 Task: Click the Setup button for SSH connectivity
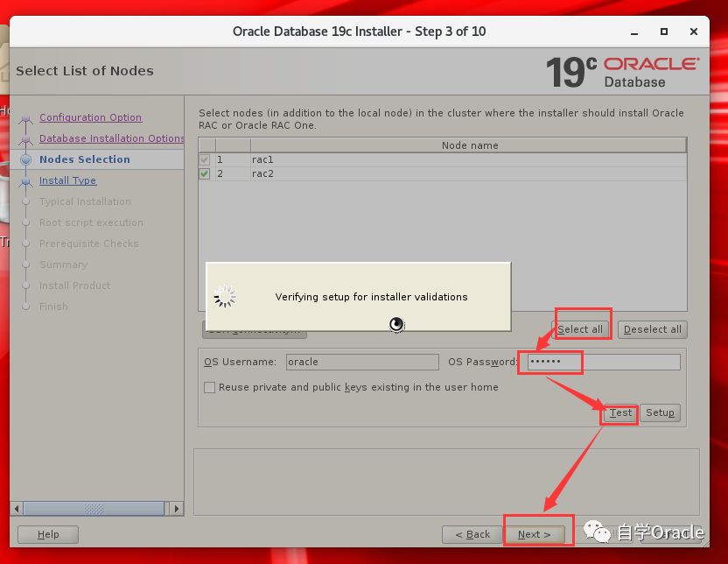(660, 412)
